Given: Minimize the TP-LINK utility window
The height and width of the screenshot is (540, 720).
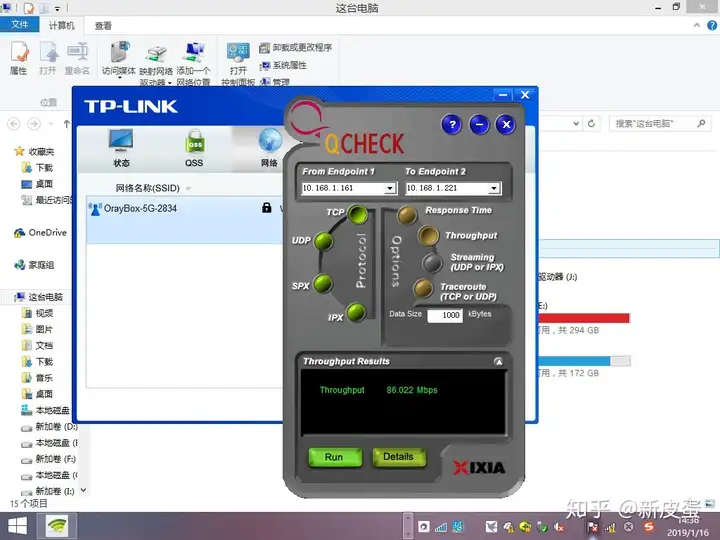Looking at the screenshot, I should 503,95.
